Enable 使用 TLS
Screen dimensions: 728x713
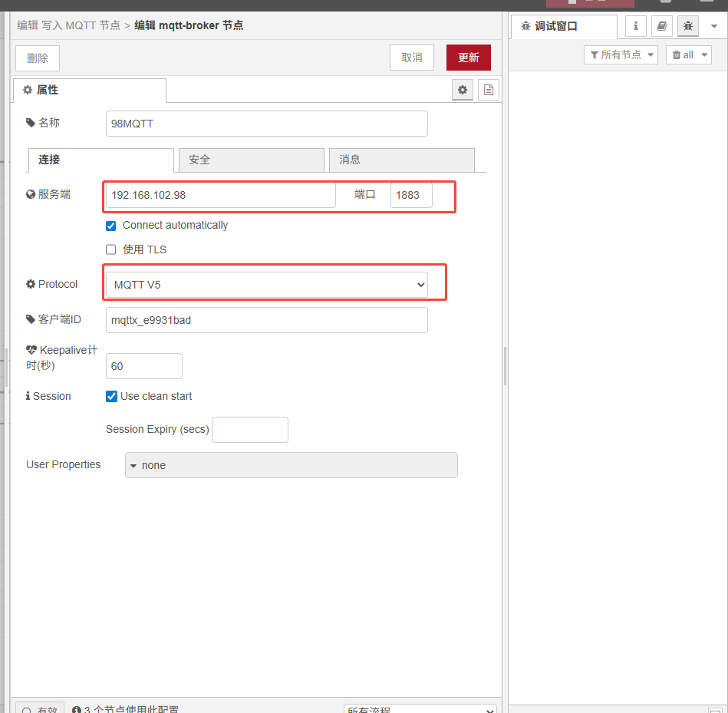(110, 249)
